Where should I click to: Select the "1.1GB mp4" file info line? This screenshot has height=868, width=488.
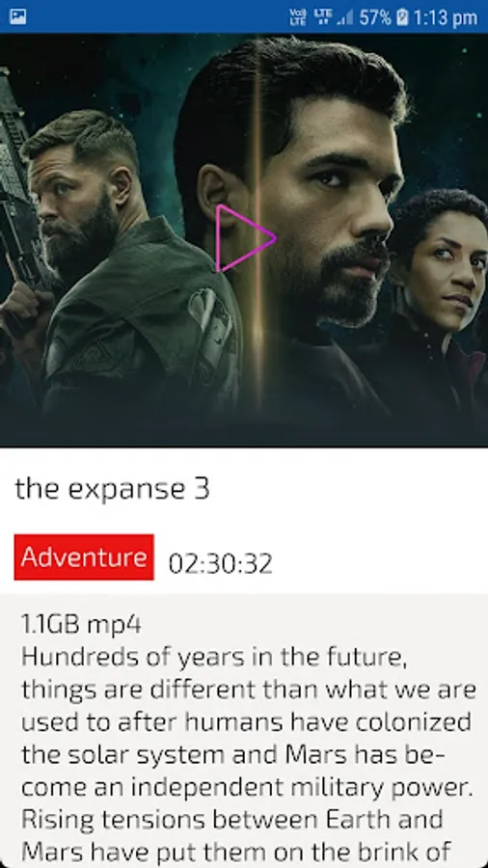81,624
